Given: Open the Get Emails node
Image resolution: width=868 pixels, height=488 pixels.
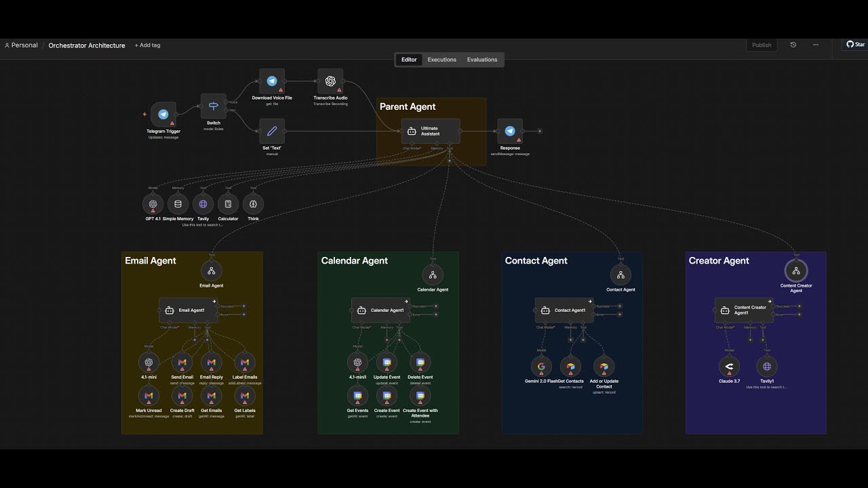Looking at the screenshot, I should [x=212, y=396].
